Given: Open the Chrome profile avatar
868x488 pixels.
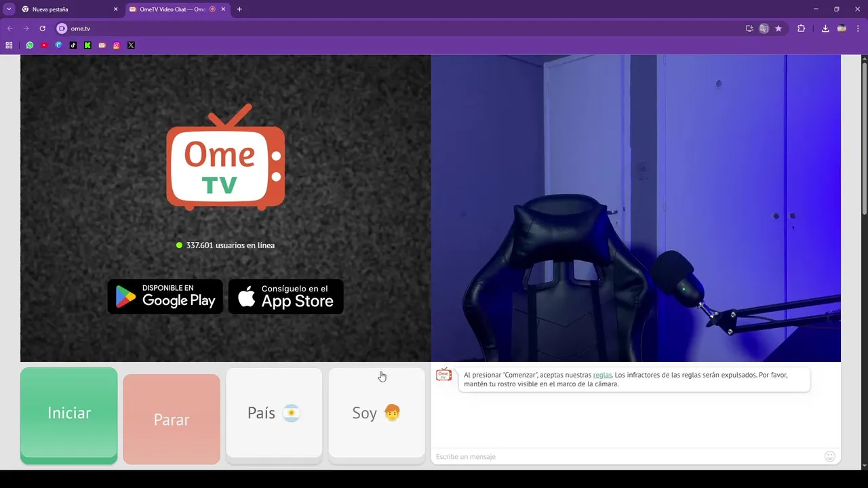Looking at the screenshot, I should pyautogui.click(x=842, y=28).
